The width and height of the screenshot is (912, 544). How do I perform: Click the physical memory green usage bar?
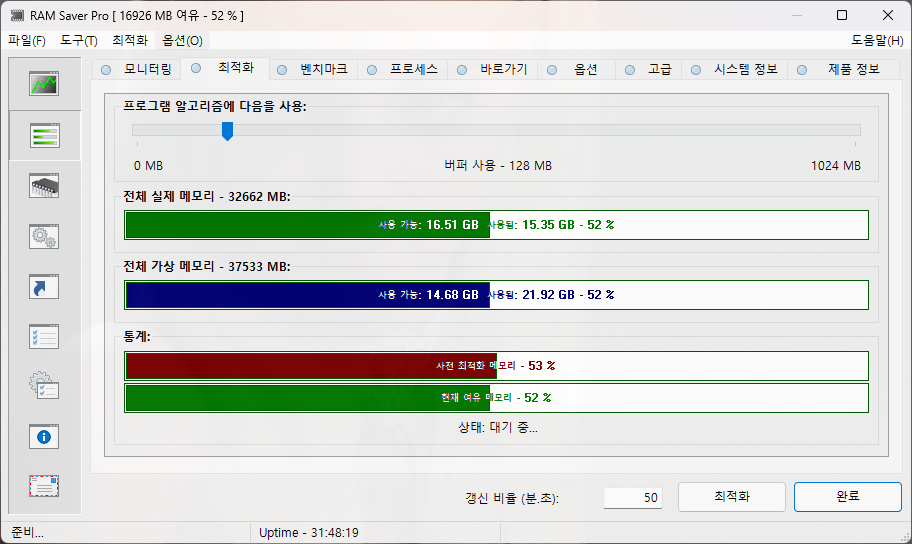[x=496, y=225]
